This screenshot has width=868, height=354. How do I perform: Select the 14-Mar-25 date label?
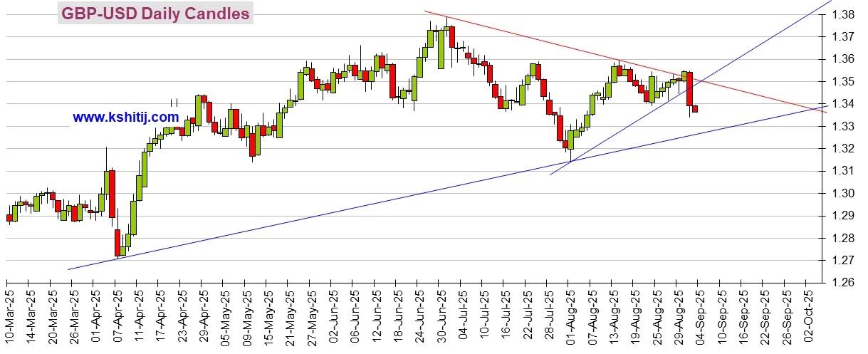(30, 318)
